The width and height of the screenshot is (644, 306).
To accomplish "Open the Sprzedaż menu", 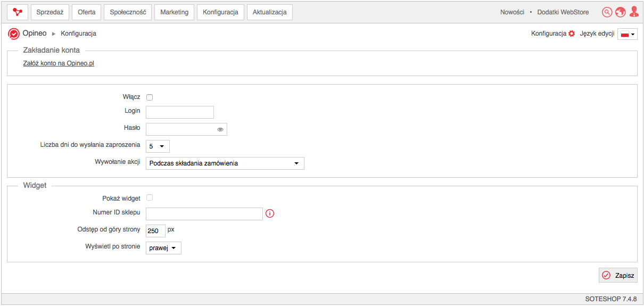I will [50, 12].
